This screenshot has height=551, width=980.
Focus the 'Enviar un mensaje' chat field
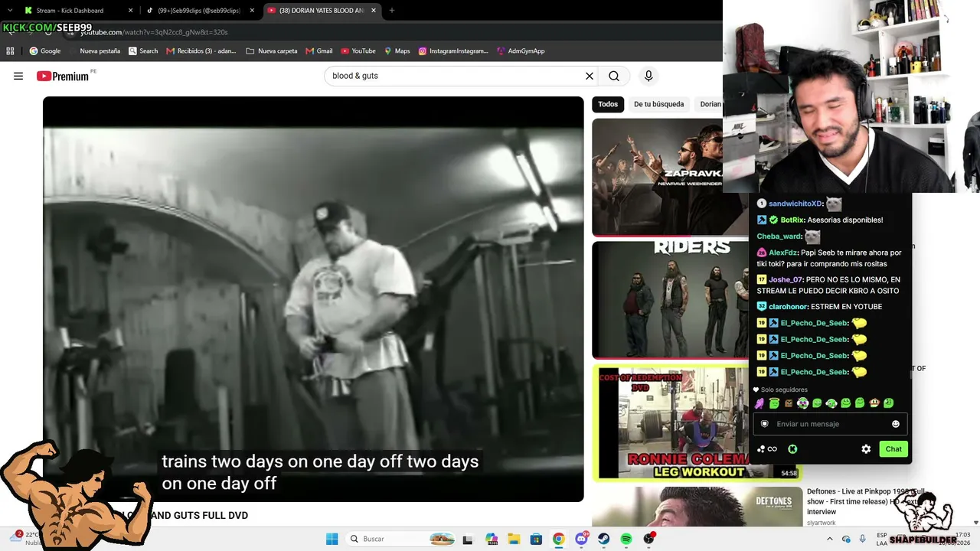point(830,424)
